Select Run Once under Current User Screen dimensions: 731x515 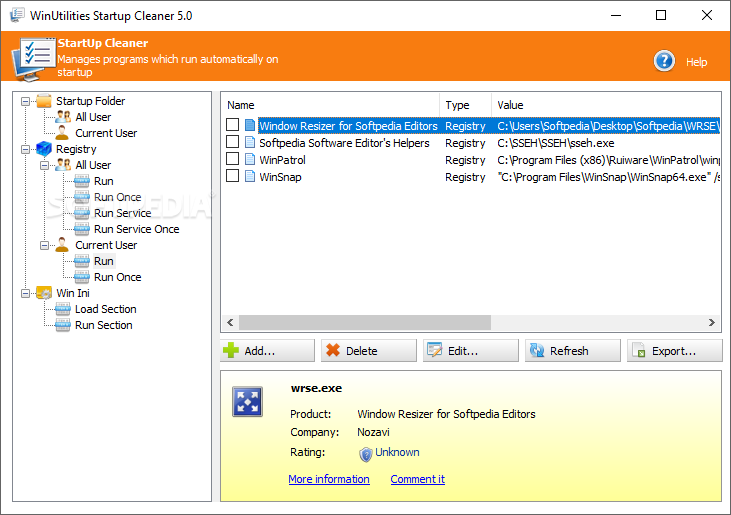point(117,277)
